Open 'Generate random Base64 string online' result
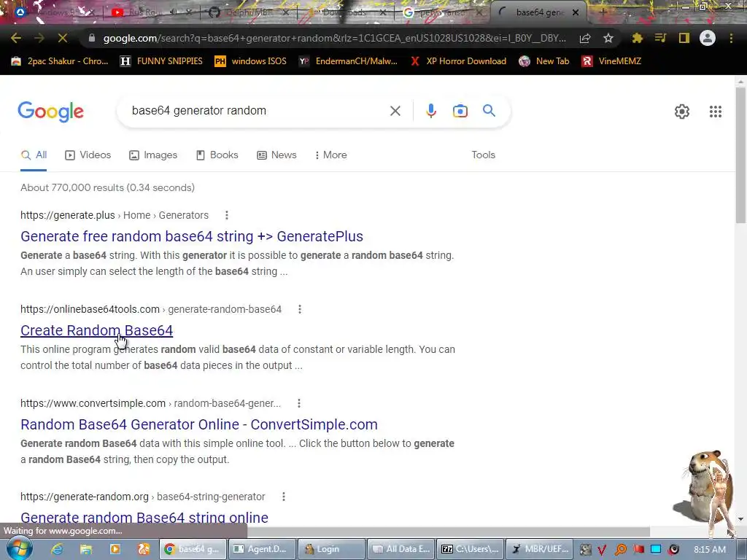Screen dimensions: 747x560 click(144, 518)
